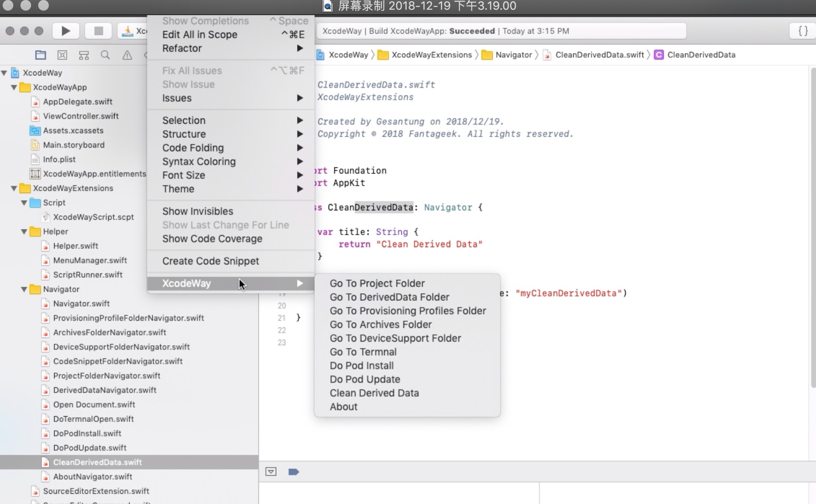Image resolution: width=816 pixels, height=504 pixels.
Task: Stop the running build
Action: click(99, 31)
